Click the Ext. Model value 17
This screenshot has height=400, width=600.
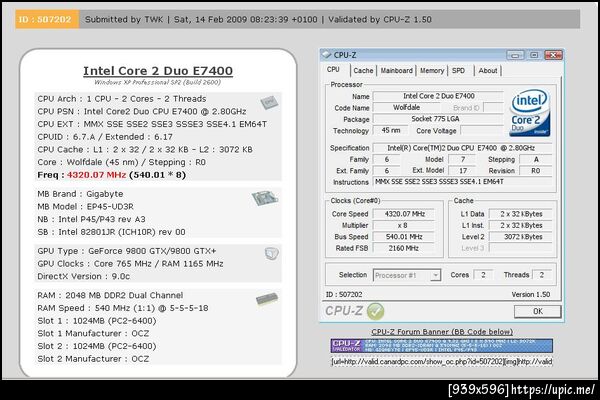coord(463,171)
